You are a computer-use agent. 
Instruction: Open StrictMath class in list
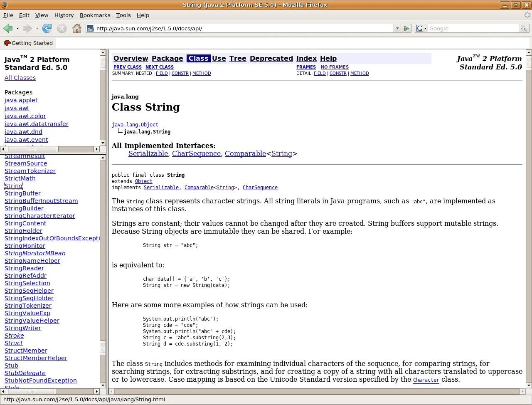[x=20, y=178]
